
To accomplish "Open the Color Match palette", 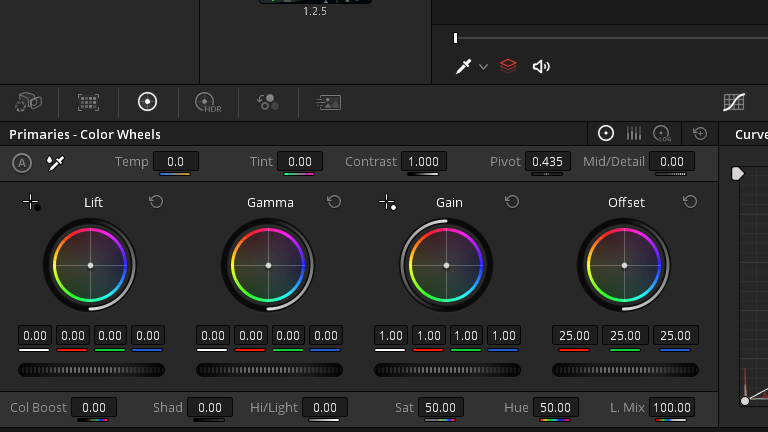I will click(x=88, y=102).
